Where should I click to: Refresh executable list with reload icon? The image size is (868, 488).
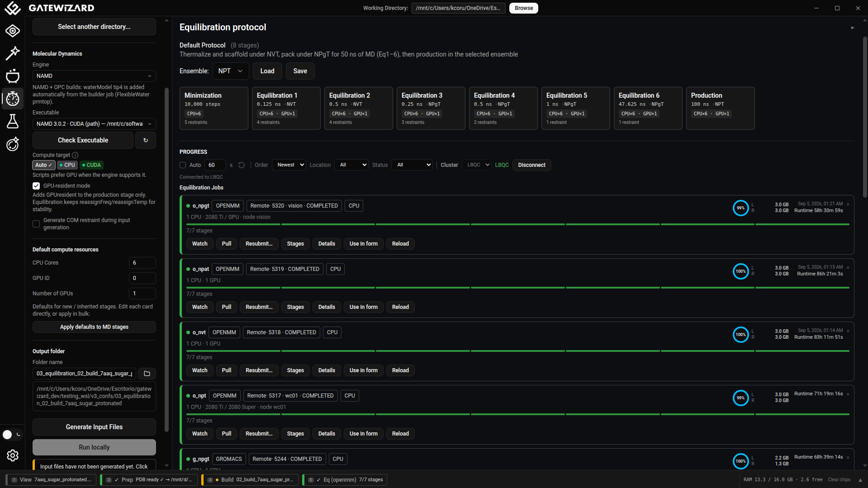click(146, 140)
